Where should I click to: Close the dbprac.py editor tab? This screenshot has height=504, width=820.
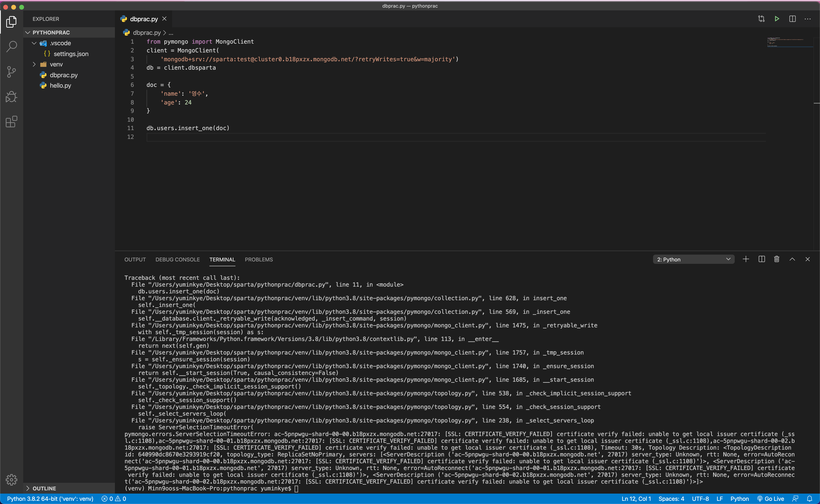pos(164,19)
